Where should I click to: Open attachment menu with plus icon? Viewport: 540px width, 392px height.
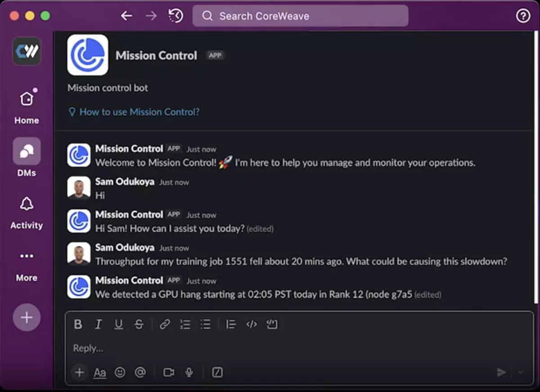point(79,372)
